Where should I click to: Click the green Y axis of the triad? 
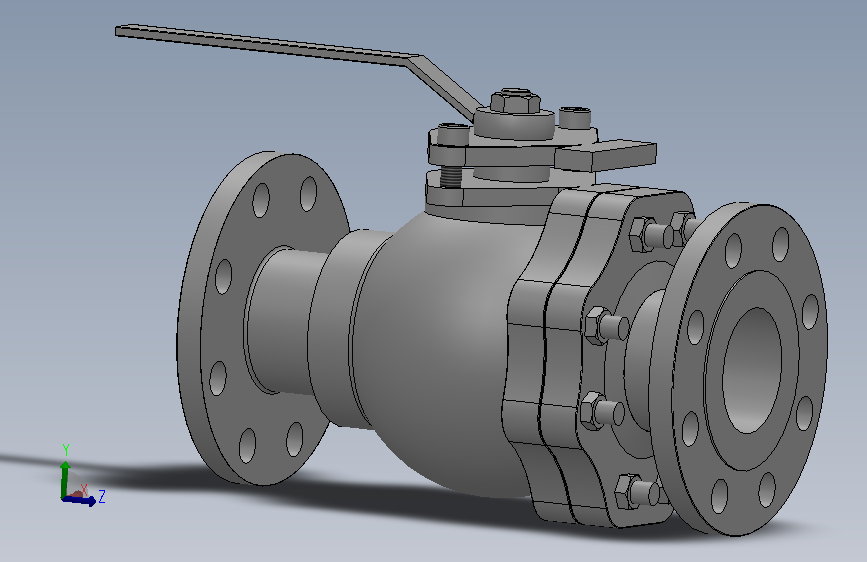65,478
